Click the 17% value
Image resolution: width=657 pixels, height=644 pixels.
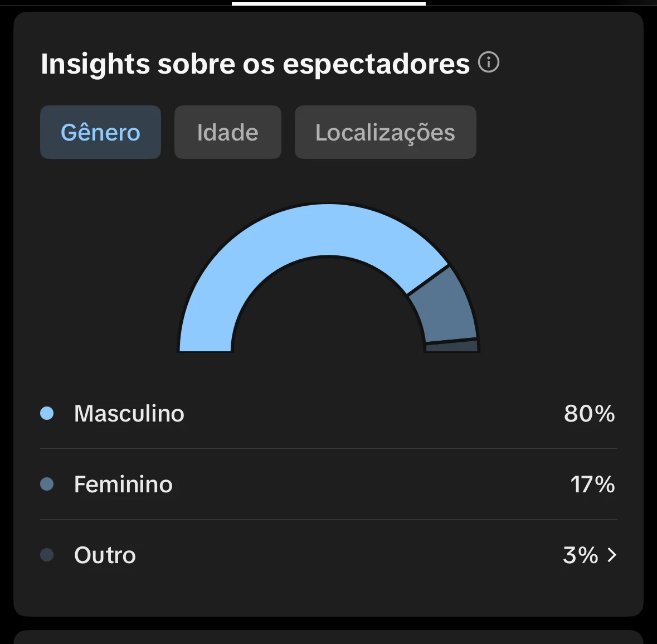(x=592, y=485)
